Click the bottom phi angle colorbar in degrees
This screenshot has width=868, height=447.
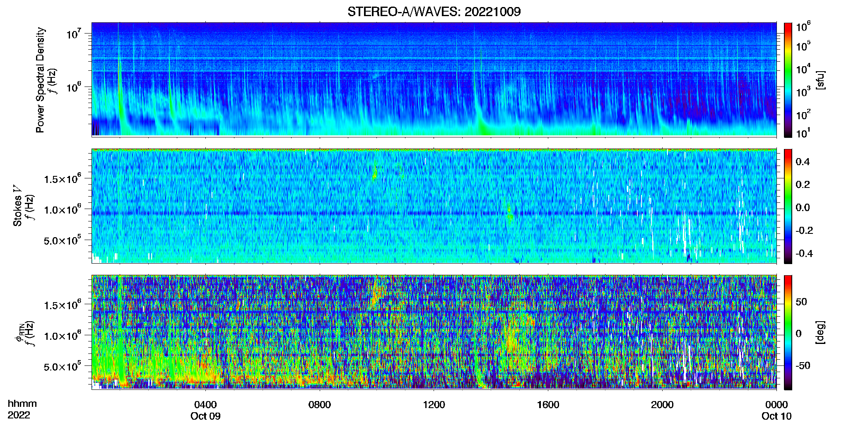[788, 332]
